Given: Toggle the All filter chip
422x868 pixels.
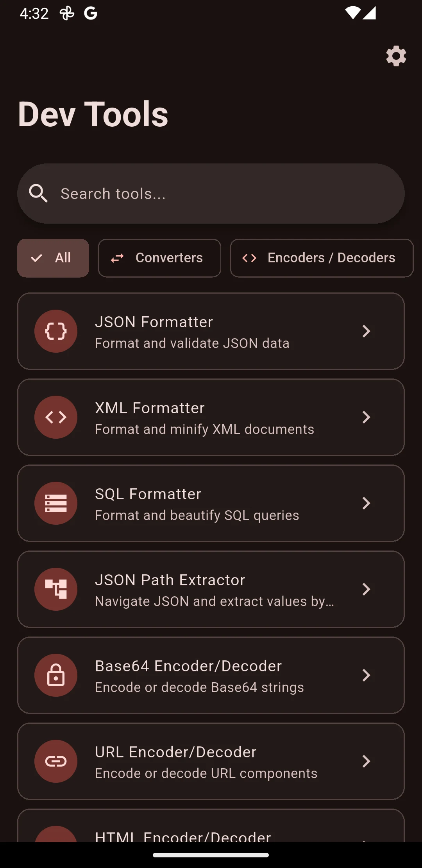Looking at the screenshot, I should coord(53,258).
